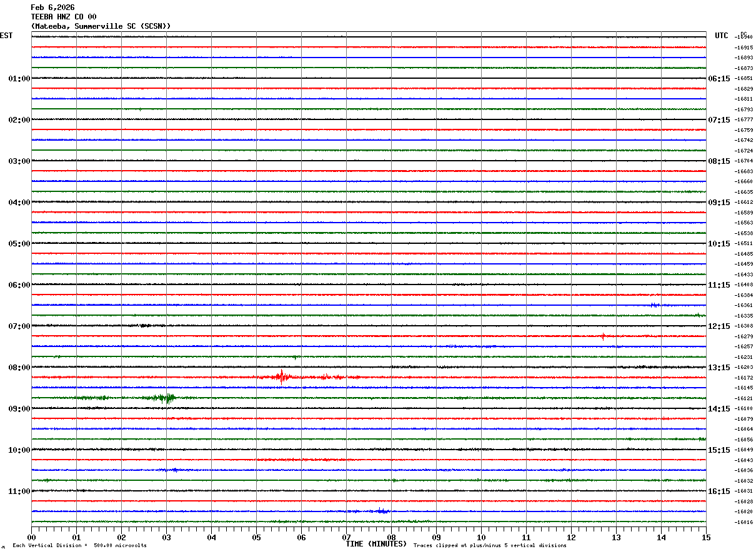This screenshot has width=756, height=554.
Task: Click the UTC timezone label
Action: 722,36
